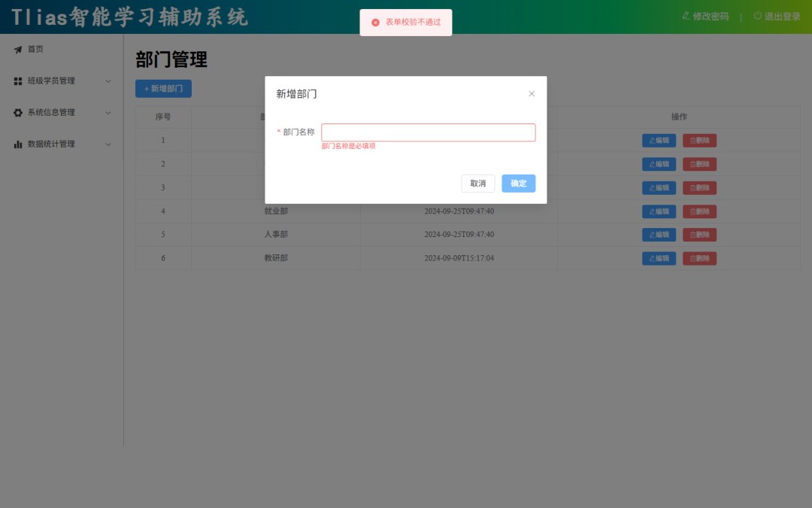
Task: Click the 新增部门 dialog title
Action: point(296,94)
